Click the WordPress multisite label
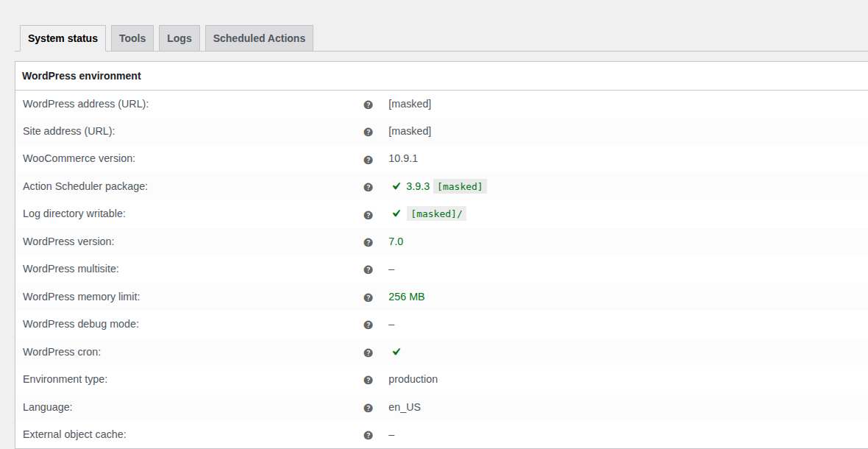This screenshot has width=868, height=449. point(71,269)
